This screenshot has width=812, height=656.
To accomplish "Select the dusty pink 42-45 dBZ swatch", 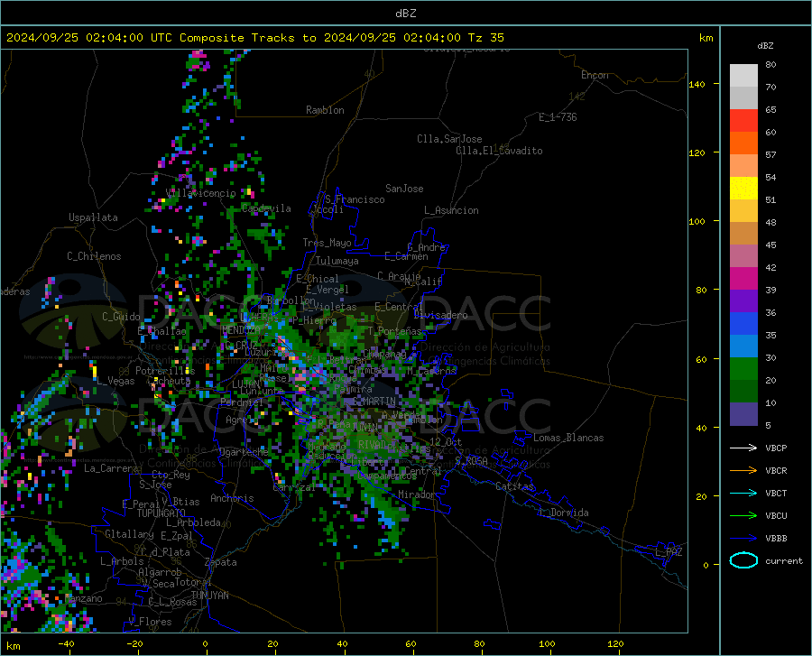I will [x=743, y=256].
